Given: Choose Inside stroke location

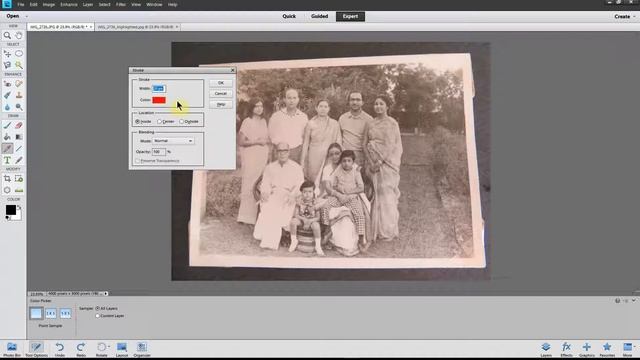Looking at the screenshot, I should pyautogui.click(x=138, y=122).
